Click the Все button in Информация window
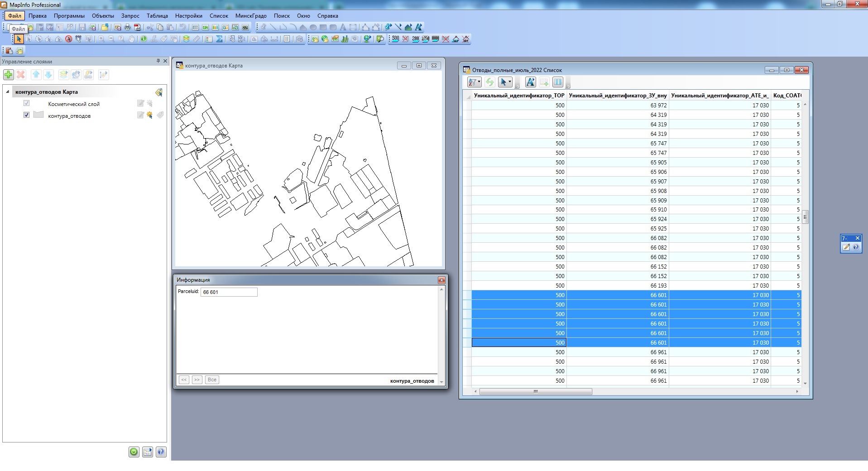This screenshot has width=868, height=471. (212, 380)
